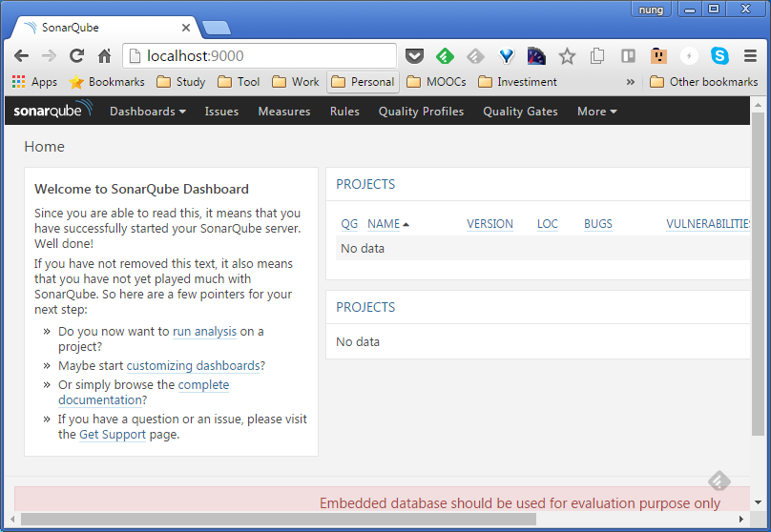This screenshot has width=771, height=532.
Task: Open the Issues menu item
Action: (x=221, y=112)
